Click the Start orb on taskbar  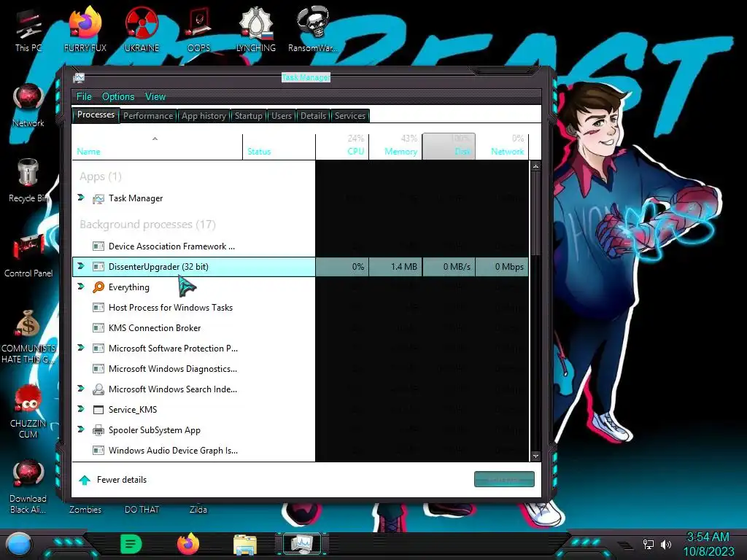point(18,545)
